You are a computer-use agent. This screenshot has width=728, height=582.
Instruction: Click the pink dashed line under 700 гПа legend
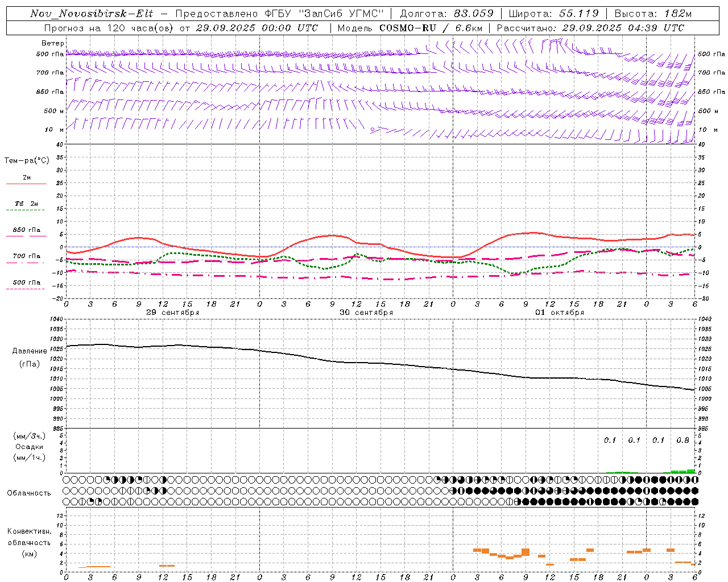click(26, 263)
